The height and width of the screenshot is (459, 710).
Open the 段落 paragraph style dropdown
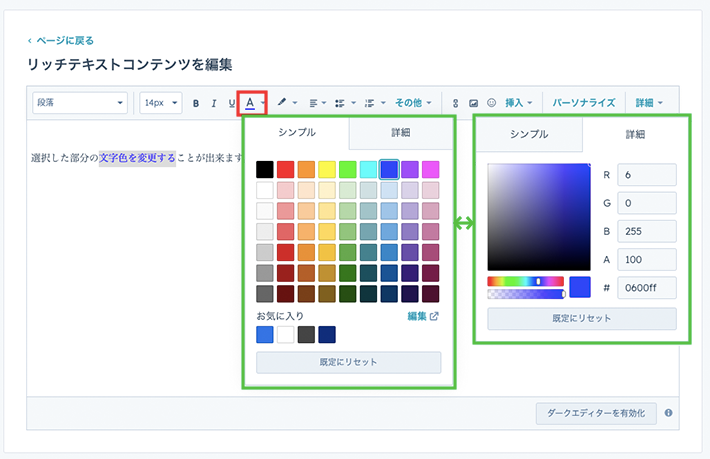click(x=80, y=103)
